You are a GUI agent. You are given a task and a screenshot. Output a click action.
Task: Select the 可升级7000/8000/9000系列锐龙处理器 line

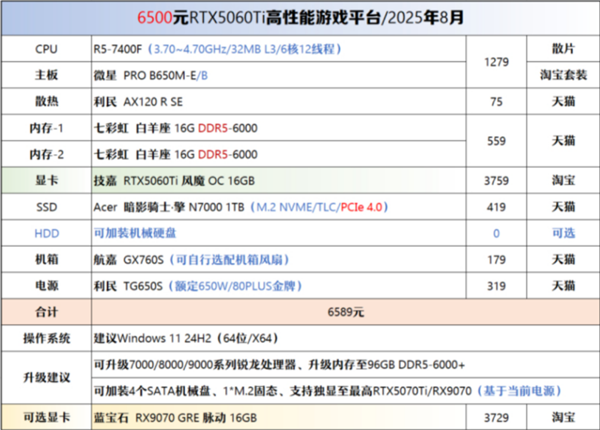pos(346,365)
